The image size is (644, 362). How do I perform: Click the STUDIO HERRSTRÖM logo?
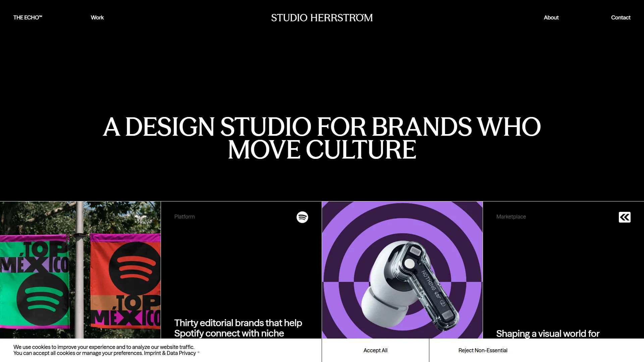pos(322,18)
